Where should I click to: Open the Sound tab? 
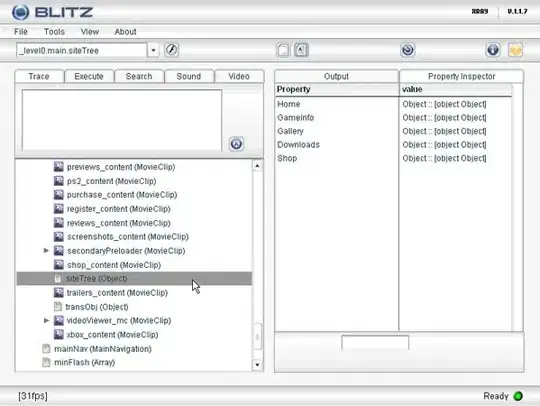pyautogui.click(x=189, y=76)
